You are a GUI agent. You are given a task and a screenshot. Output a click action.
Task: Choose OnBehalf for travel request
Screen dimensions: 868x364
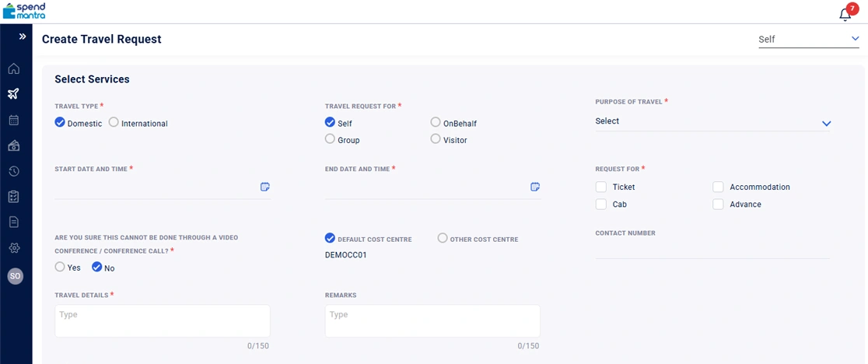pos(435,123)
